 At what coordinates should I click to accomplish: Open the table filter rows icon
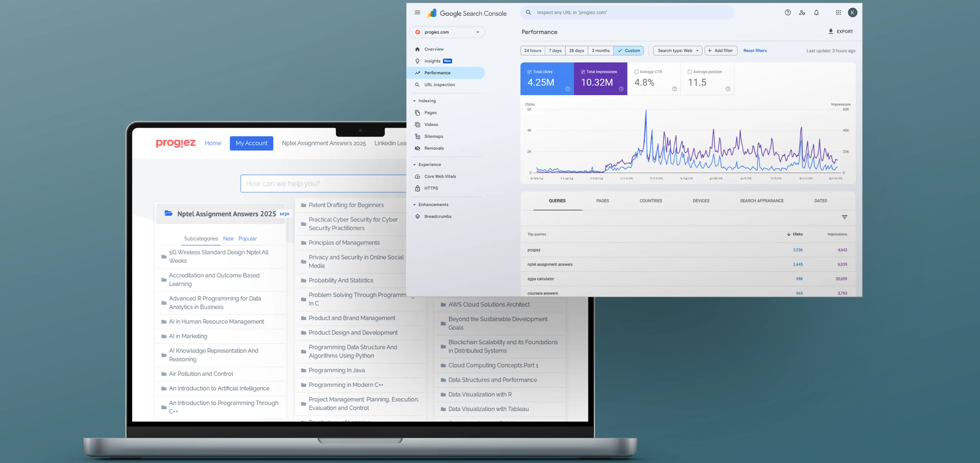845,217
